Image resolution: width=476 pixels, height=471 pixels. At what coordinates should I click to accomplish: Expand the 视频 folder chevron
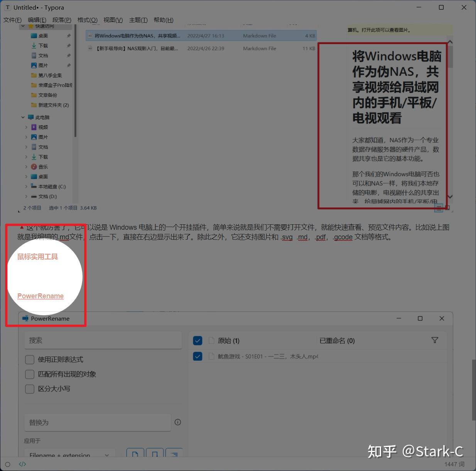pos(26,127)
